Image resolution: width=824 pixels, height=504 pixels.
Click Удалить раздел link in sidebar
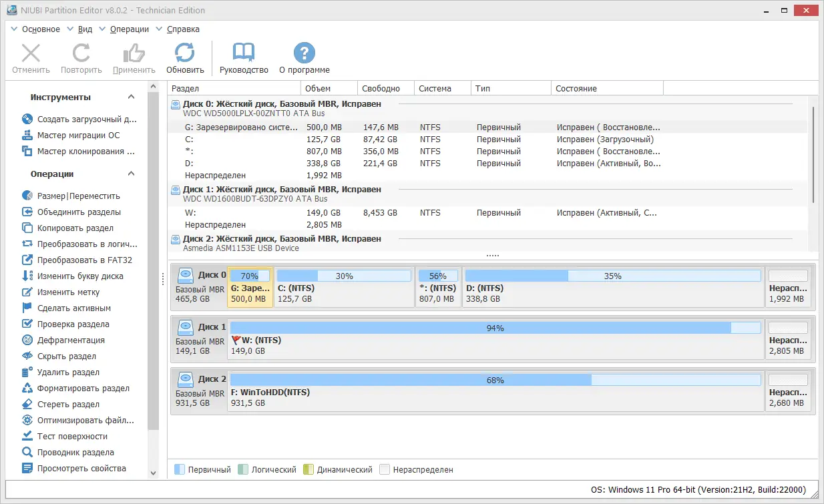[68, 372]
